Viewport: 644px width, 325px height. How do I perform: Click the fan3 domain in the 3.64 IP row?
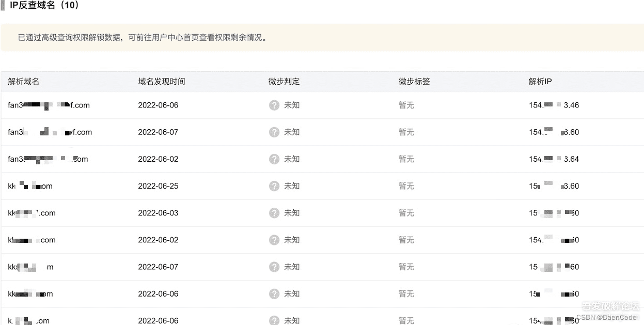[x=48, y=159]
